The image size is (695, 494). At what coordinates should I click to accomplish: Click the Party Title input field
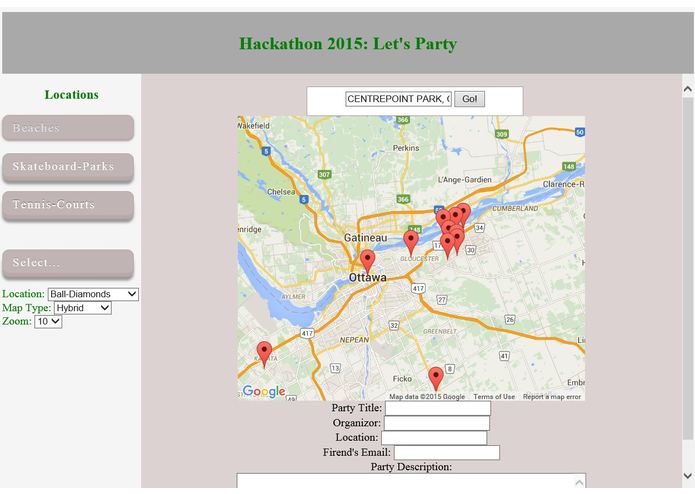tap(437, 408)
